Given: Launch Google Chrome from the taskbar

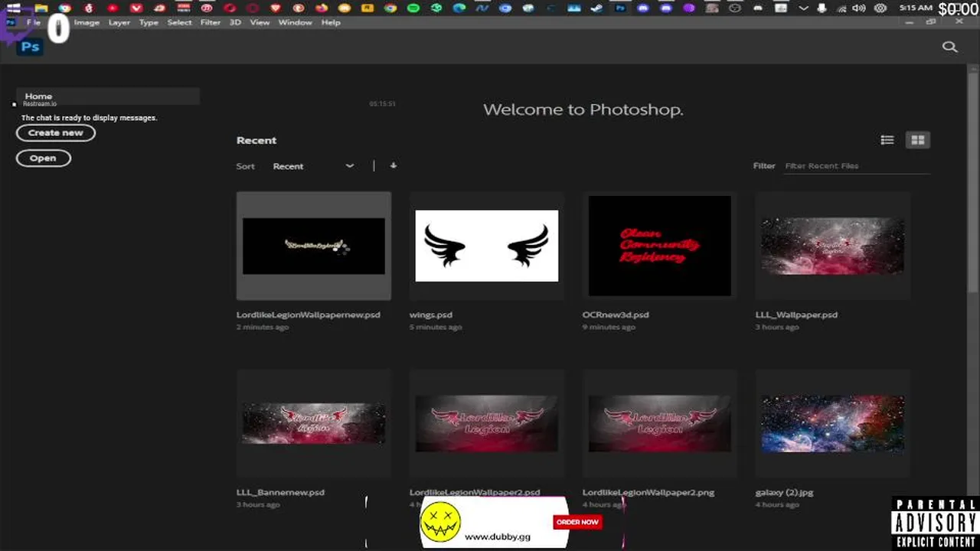Looking at the screenshot, I should tap(390, 8).
